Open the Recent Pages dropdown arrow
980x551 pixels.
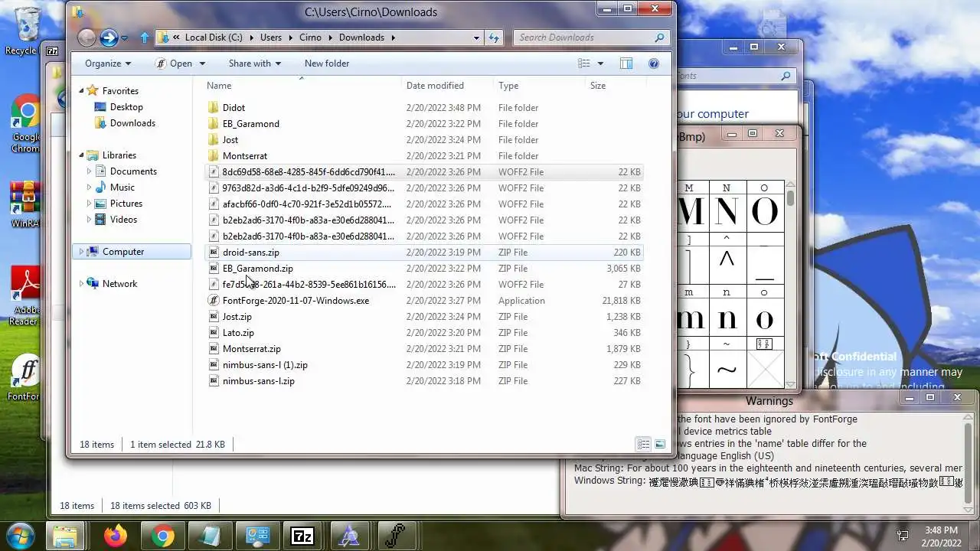125,38
